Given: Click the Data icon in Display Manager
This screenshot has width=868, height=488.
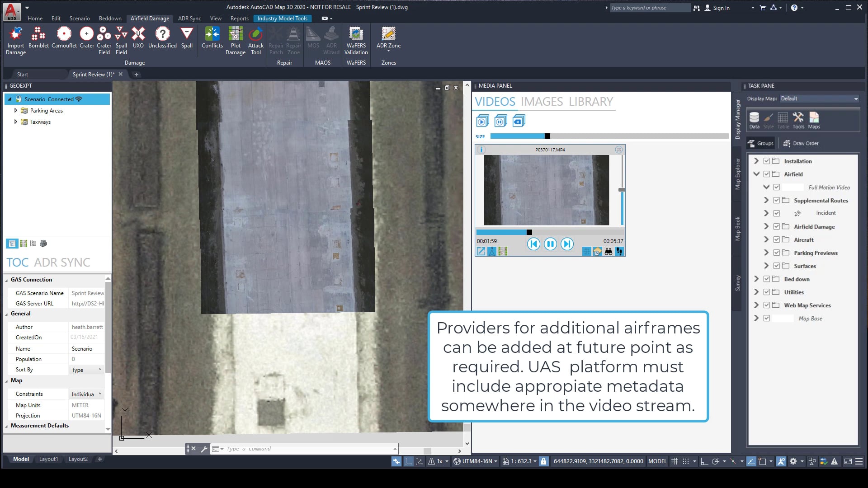Looking at the screenshot, I should click(x=754, y=119).
